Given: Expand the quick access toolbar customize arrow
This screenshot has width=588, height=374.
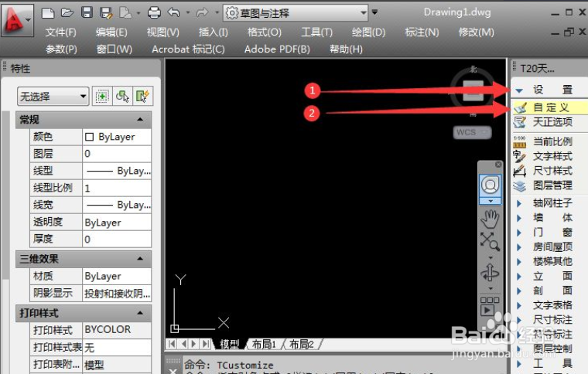Looking at the screenshot, I should 374,12.
